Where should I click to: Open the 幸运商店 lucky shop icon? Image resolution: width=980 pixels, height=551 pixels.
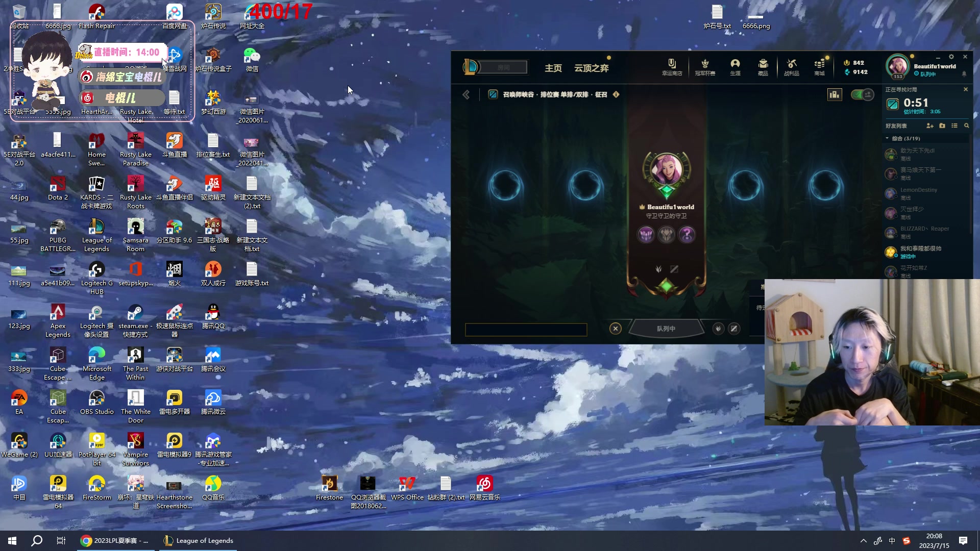(x=672, y=67)
